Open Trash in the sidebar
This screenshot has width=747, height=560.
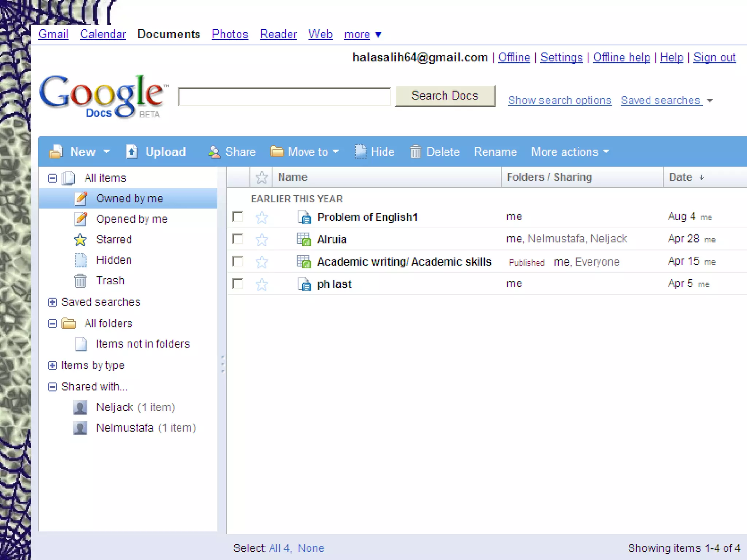pos(110,280)
